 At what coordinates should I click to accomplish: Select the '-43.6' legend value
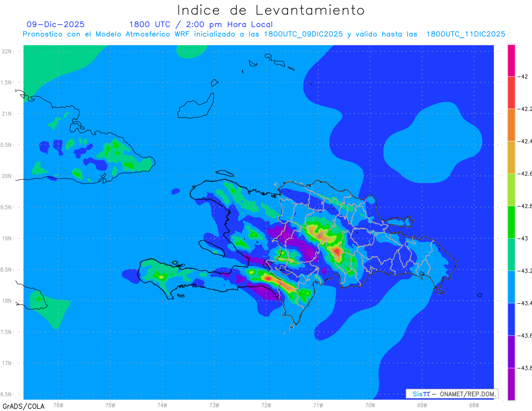[525, 335]
